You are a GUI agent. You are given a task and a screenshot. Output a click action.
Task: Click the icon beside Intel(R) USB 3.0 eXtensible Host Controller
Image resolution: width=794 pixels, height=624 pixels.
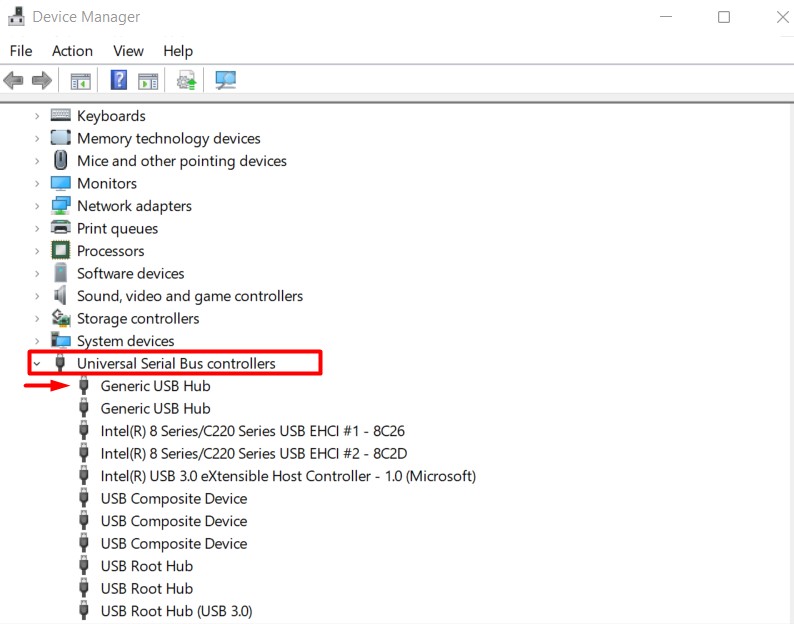point(84,476)
